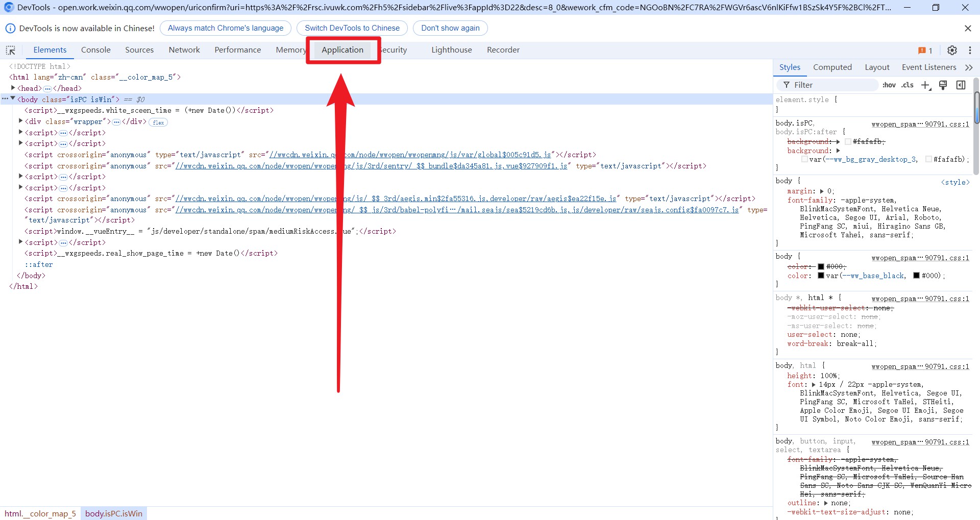Select the <!DOCTYPE html> row
Image resolution: width=980 pixels, height=520 pixels.
[40, 67]
